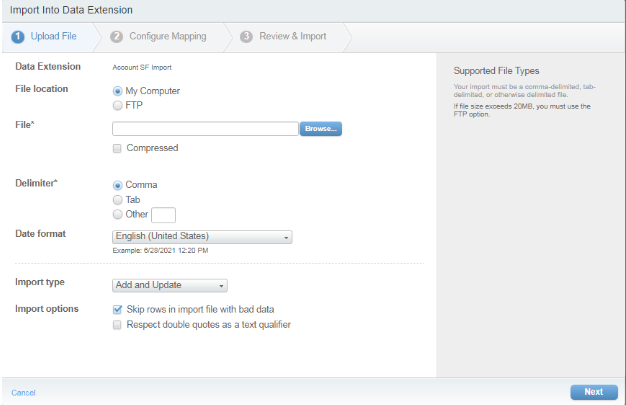This screenshot has width=626, height=405.
Task: Select My Computer file location
Action: pyautogui.click(x=118, y=92)
